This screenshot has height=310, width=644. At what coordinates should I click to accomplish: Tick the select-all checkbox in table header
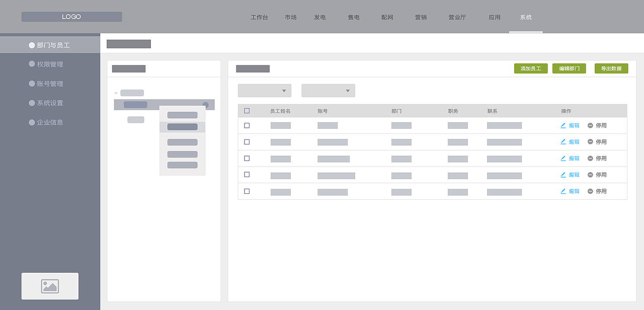(247, 111)
